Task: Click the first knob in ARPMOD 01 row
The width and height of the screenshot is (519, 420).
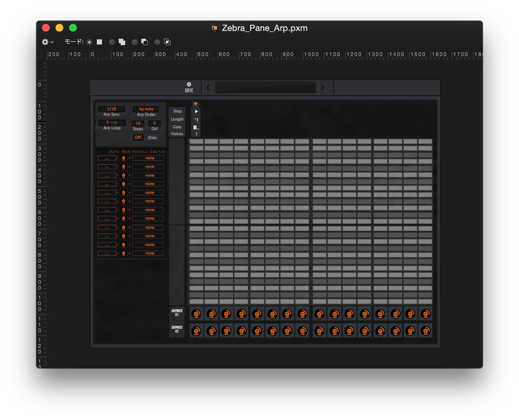Action: (196, 314)
